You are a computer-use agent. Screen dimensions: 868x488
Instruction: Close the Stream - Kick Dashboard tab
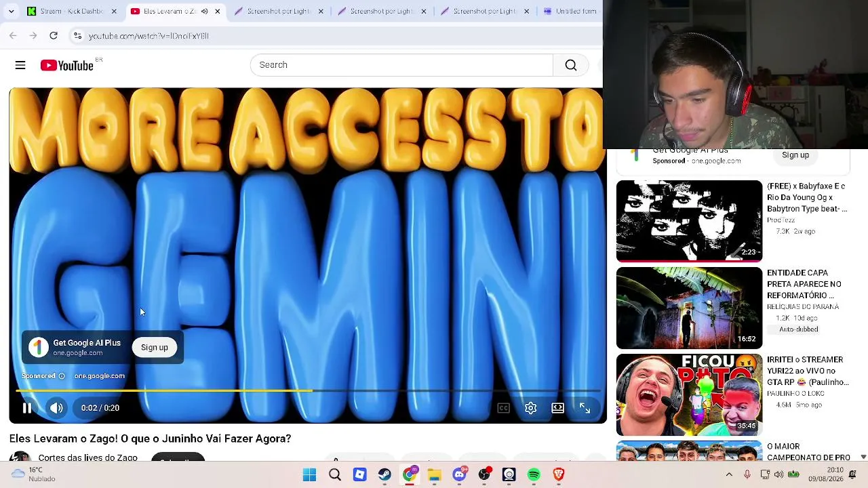click(x=114, y=12)
